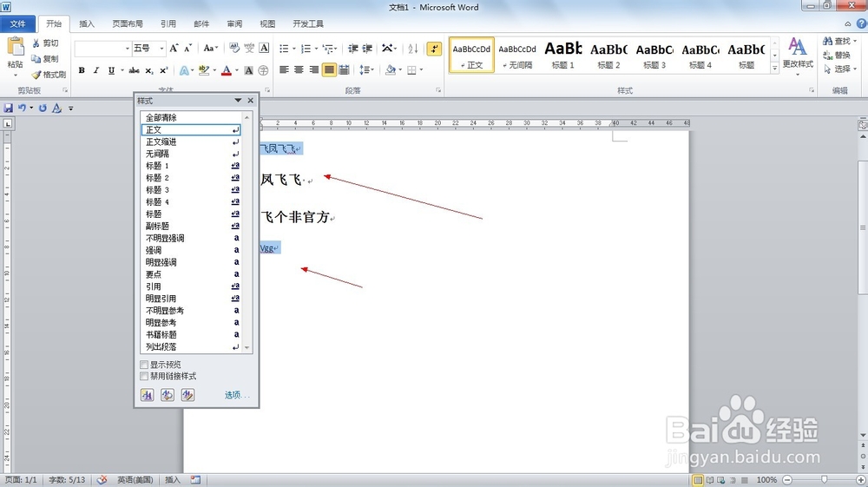This screenshot has width=868, height=487.
Task: Click the word count 字数: 5/13 in status bar
Action: tap(67, 480)
